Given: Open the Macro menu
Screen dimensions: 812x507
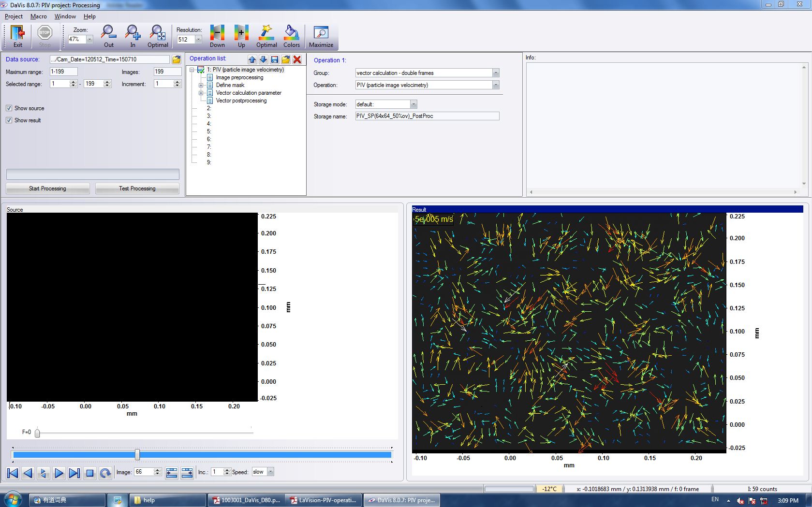Looking at the screenshot, I should [x=38, y=16].
